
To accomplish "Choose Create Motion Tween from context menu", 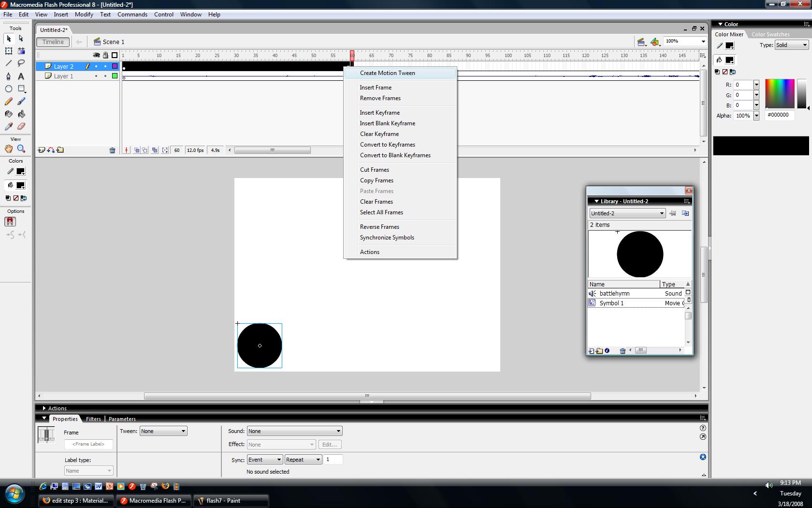I will 387,73.
